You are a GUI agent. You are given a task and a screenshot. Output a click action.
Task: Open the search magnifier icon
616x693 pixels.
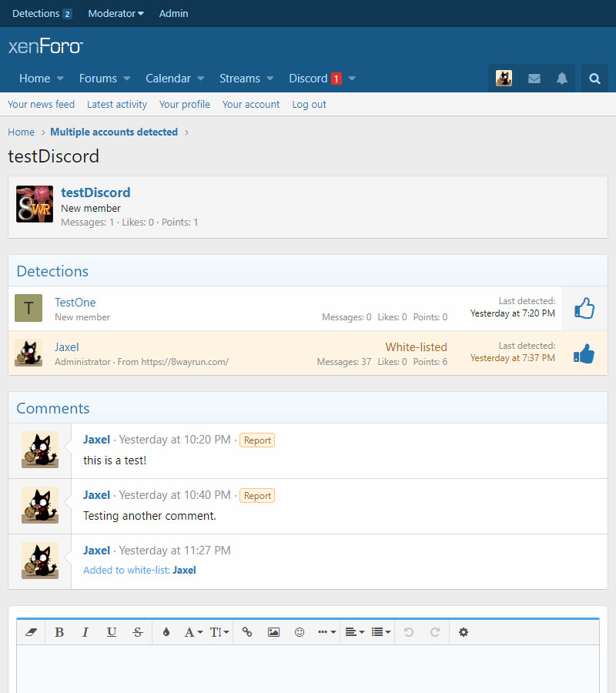(594, 79)
